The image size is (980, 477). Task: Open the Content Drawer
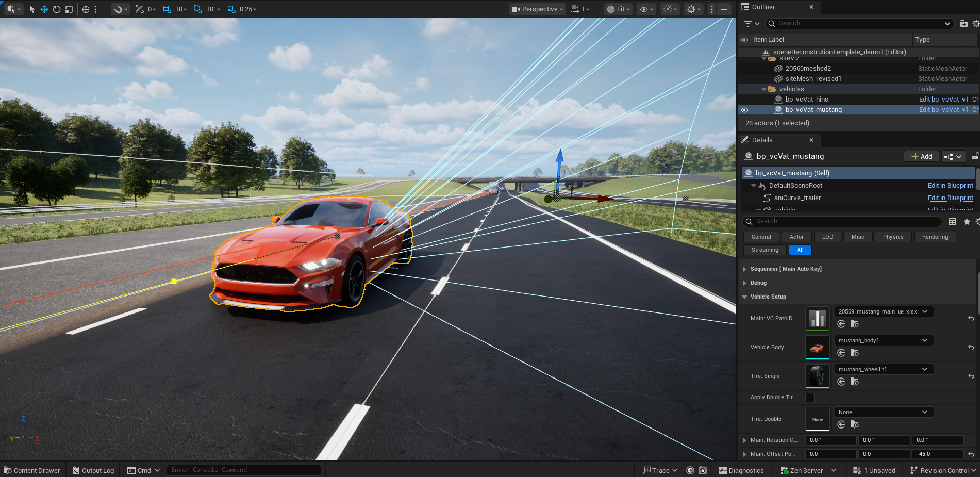point(32,470)
